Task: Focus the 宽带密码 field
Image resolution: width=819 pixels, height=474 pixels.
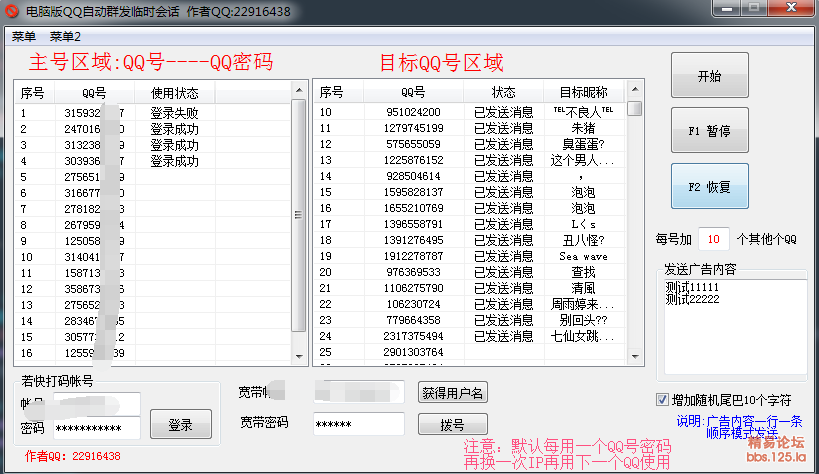Action: point(359,424)
